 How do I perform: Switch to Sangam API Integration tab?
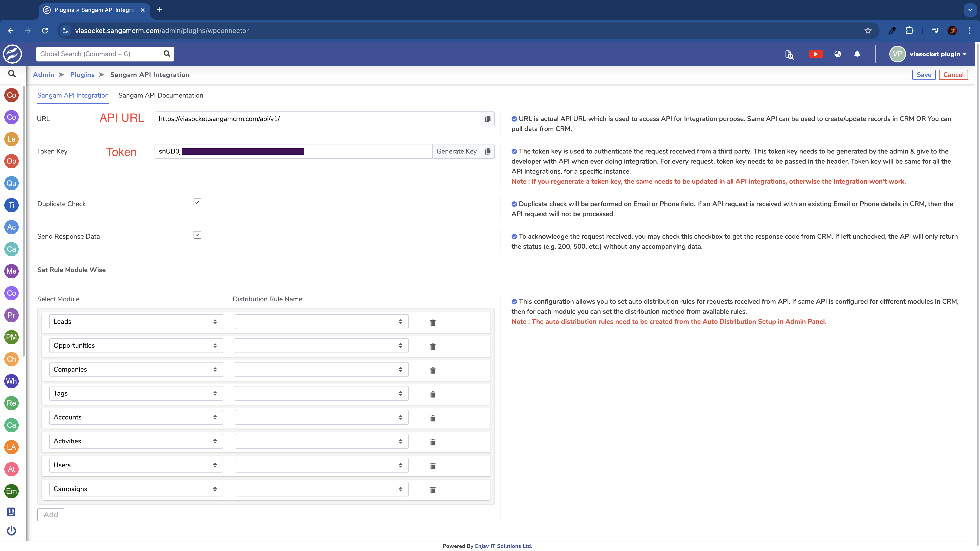(x=73, y=95)
